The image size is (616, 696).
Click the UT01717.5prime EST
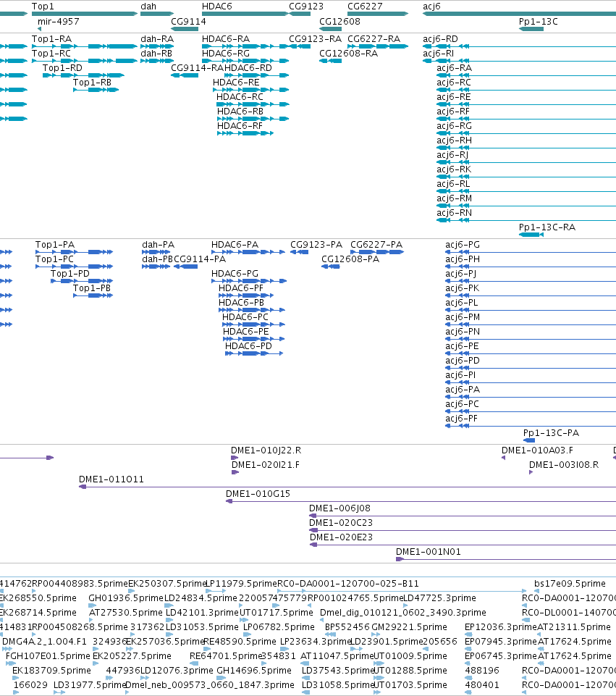tap(243, 620)
